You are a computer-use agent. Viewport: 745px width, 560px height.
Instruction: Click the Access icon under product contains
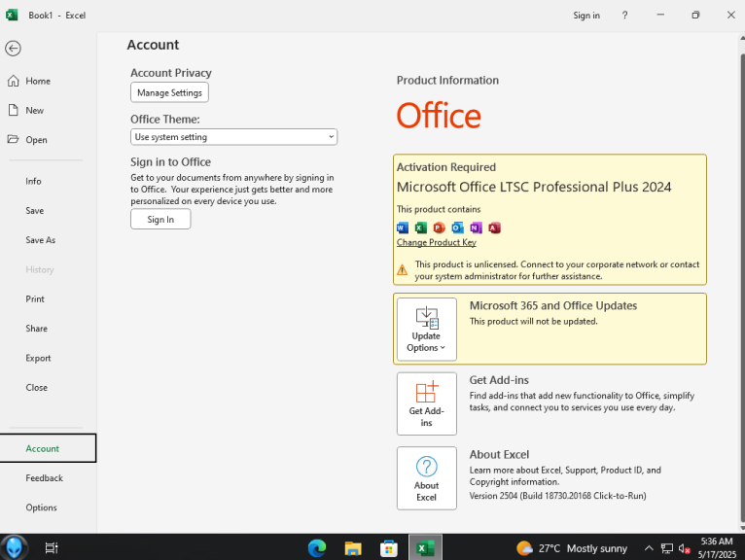pos(495,228)
